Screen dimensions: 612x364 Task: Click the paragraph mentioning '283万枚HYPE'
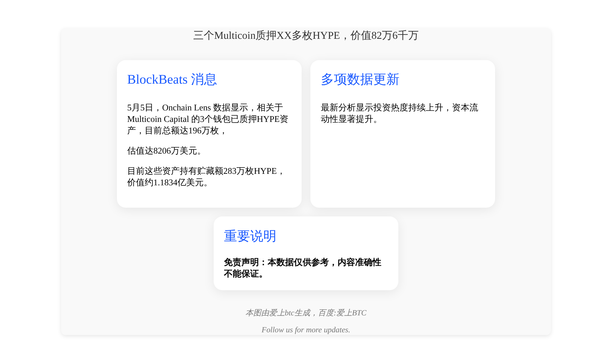(206, 177)
